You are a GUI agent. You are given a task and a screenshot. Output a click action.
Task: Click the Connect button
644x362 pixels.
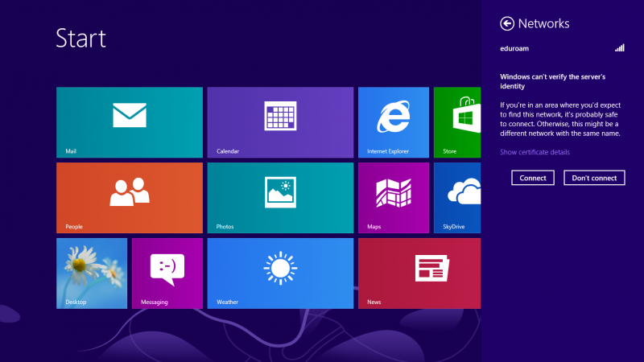tap(533, 178)
